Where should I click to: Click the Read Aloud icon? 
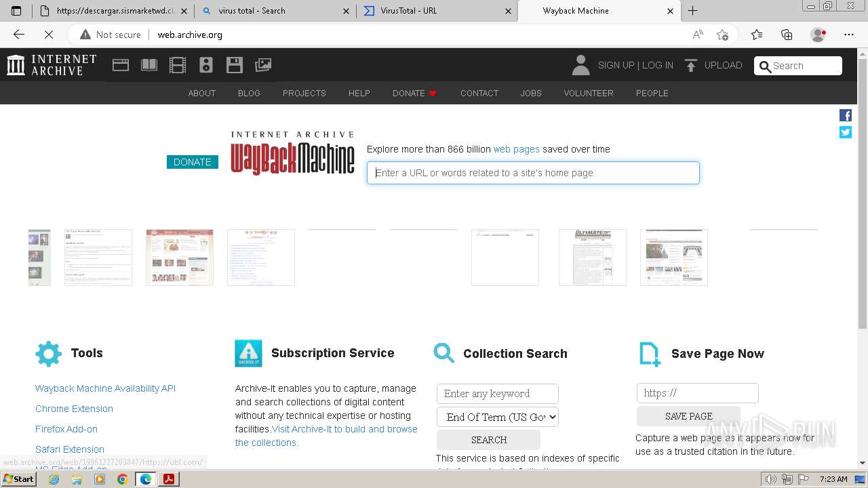(698, 35)
